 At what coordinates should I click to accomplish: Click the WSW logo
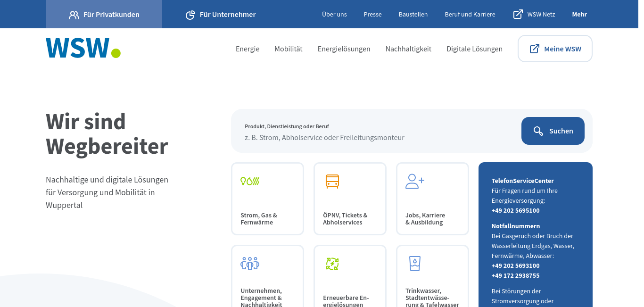click(x=83, y=48)
